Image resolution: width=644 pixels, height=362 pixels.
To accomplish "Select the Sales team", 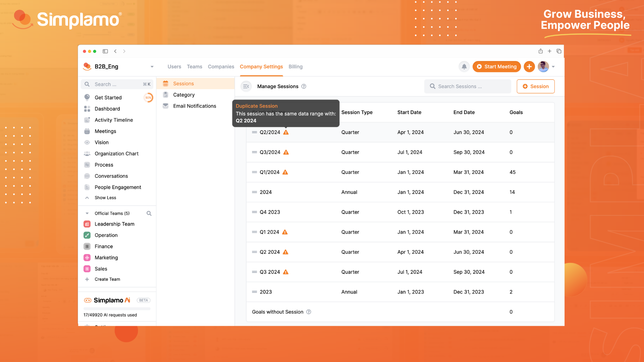I will click(x=101, y=269).
